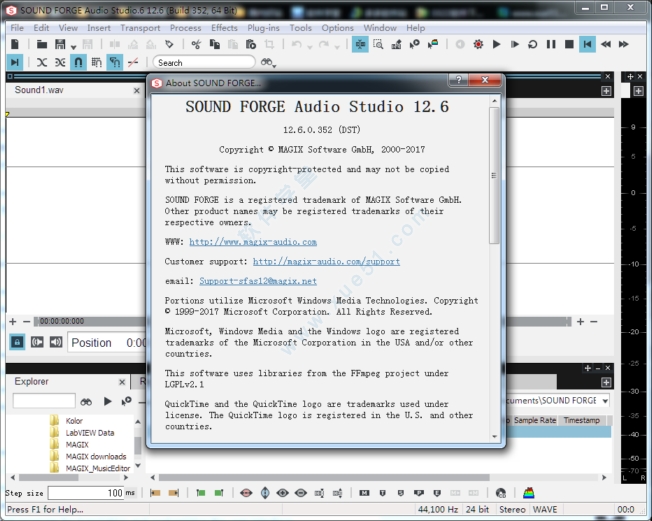Click the red slashed event tool icon
This screenshot has height=521, width=652.
click(133, 62)
